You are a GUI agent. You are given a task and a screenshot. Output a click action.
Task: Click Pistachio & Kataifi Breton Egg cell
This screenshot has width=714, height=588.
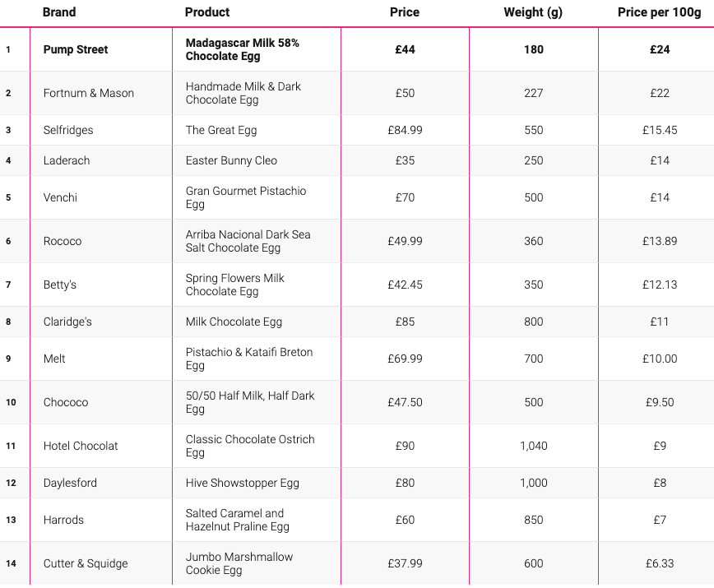click(257, 359)
